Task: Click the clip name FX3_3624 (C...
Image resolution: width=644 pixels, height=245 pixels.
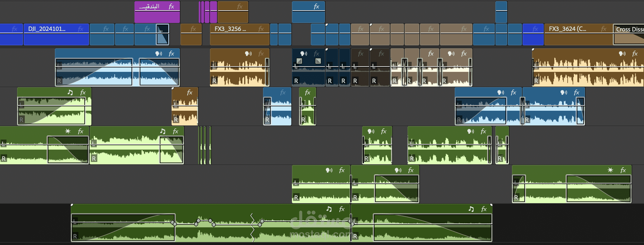Action: 567,29
